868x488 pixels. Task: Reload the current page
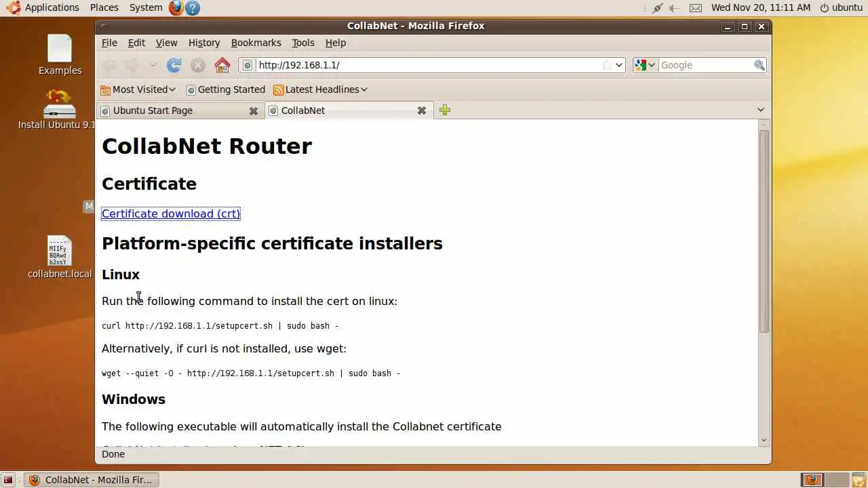(x=174, y=65)
